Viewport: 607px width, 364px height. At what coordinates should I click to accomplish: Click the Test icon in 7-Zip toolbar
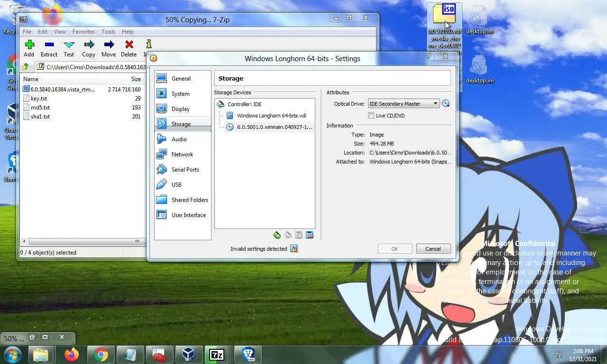click(69, 45)
